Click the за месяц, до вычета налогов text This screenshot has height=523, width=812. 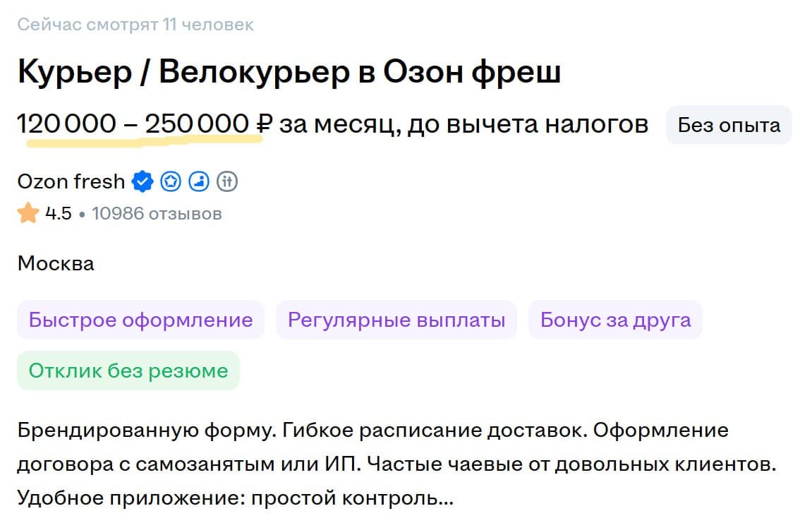tap(463, 125)
